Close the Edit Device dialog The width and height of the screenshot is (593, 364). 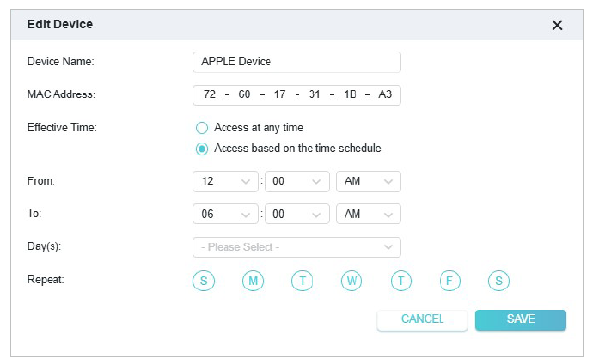click(557, 26)
